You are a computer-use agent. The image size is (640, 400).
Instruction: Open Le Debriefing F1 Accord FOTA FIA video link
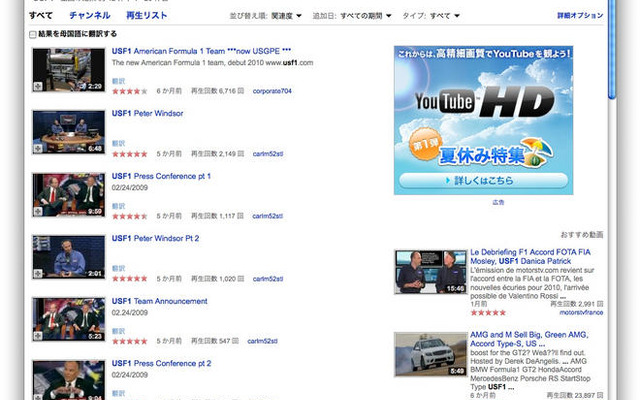[x=530, y=256]
